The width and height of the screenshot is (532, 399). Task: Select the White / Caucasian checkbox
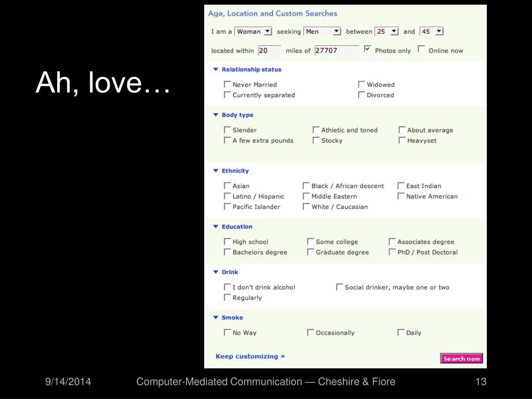pyautogui.click(x=306, y=206)
